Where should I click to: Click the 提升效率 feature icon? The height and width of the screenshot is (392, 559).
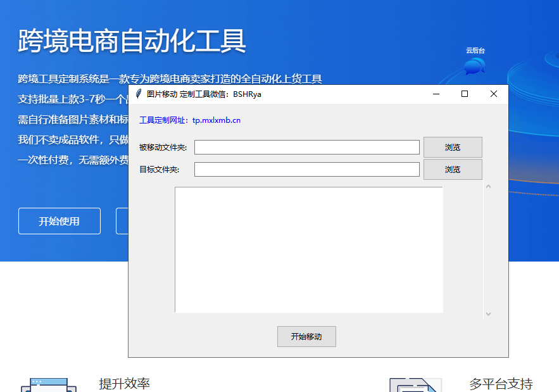click(x=47, y=384)
